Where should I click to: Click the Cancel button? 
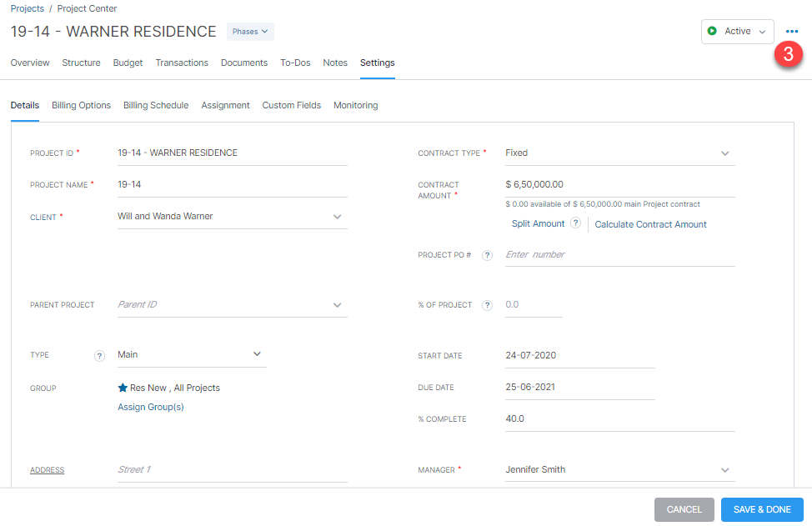[684, 509]
